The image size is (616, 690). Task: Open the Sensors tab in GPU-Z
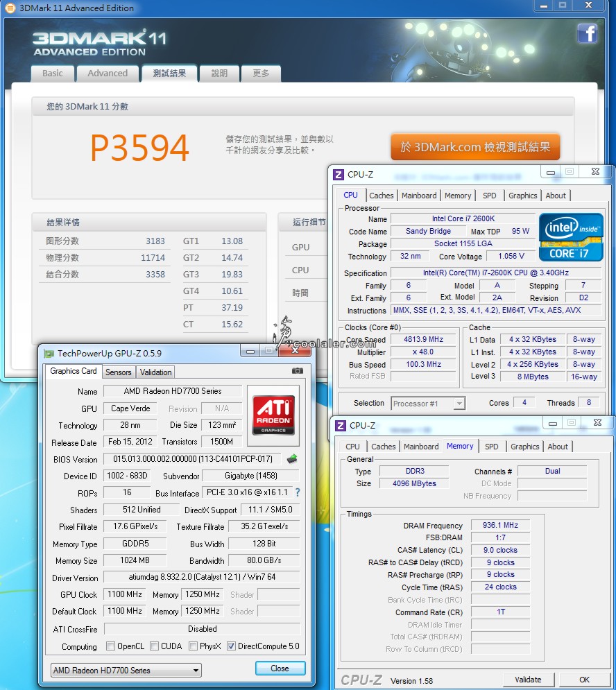point(118,372)
